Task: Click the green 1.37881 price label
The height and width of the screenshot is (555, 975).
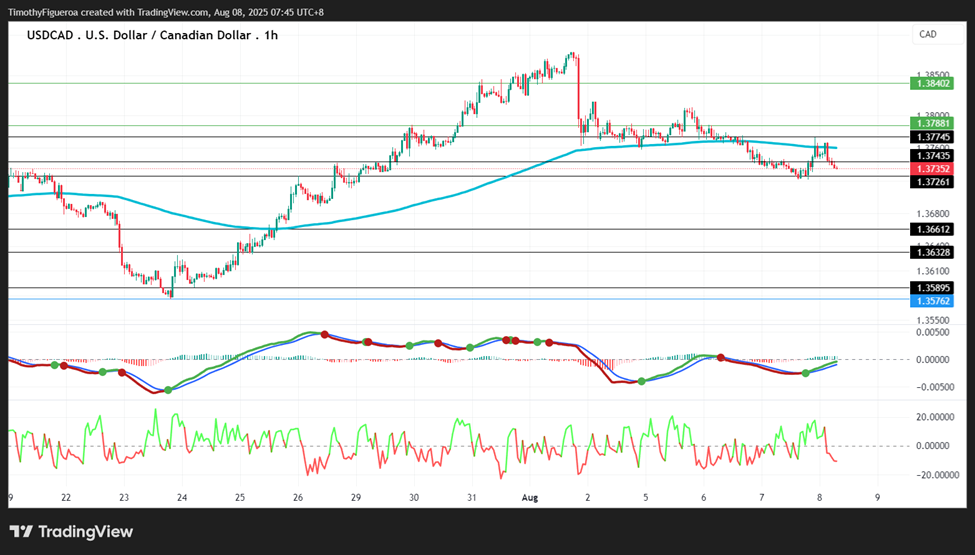Action: pos(931,124)
